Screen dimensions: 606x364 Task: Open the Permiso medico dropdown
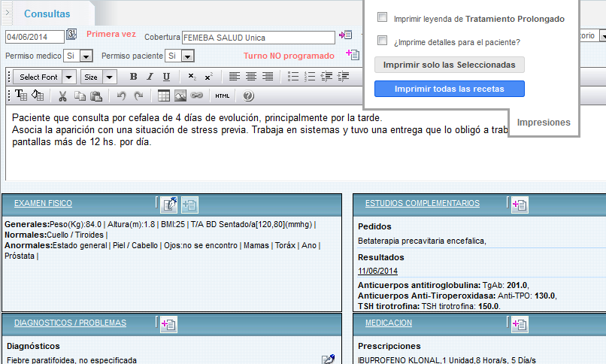78,56
